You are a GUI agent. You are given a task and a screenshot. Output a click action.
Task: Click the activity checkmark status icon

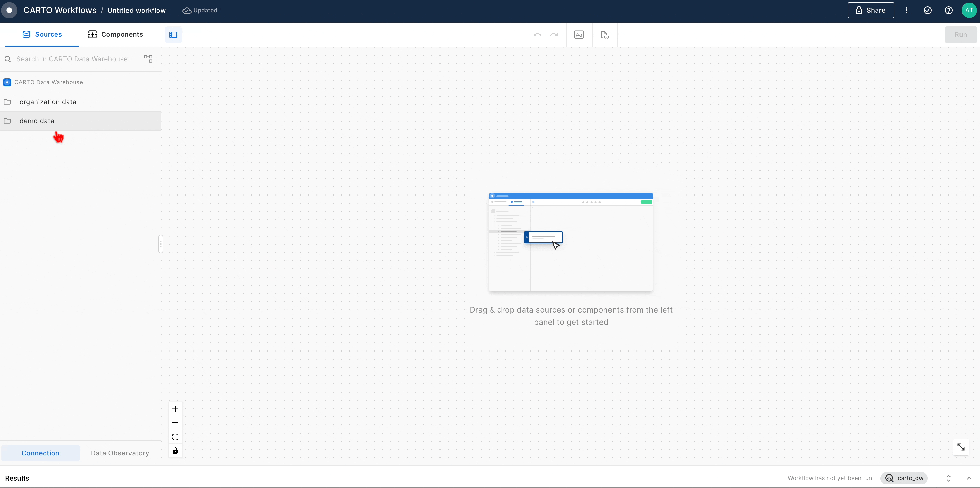(927, 10)
